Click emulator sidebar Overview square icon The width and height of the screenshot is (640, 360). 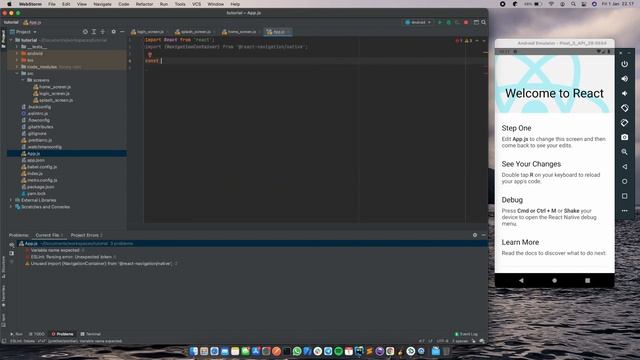624,196
